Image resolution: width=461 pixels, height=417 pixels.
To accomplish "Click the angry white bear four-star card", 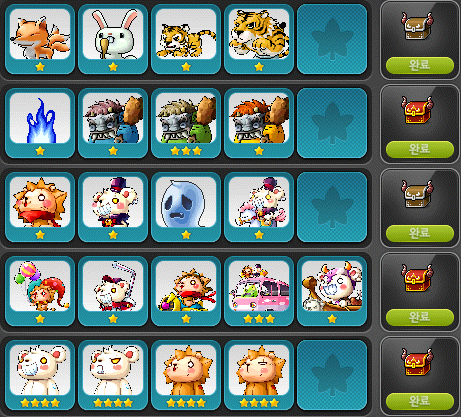I will point(113,375).
